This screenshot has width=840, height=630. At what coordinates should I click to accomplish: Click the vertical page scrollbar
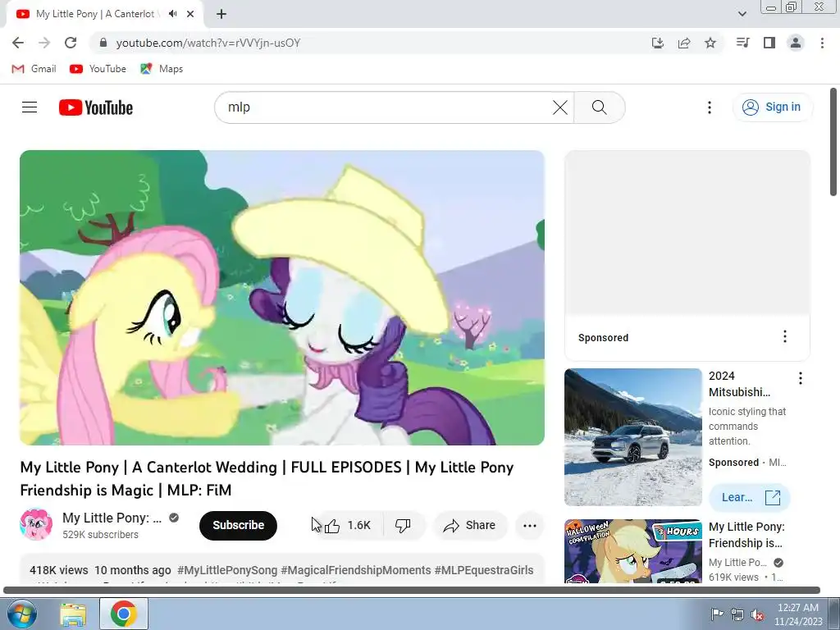point(833,142)
